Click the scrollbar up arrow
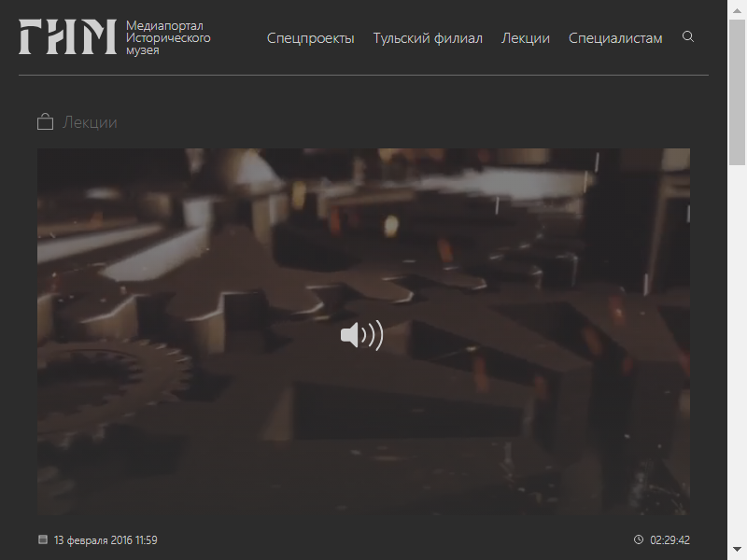 point(737,9)
